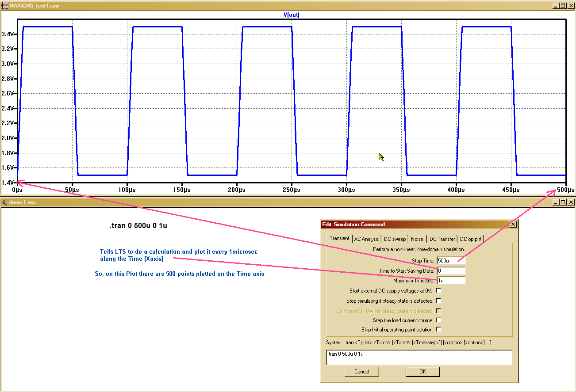Image resolution: width=576 pixels, height=392 pixels.
Task: Close the Edit Simulation Command dialog
Action: click(x=513, y=225)
